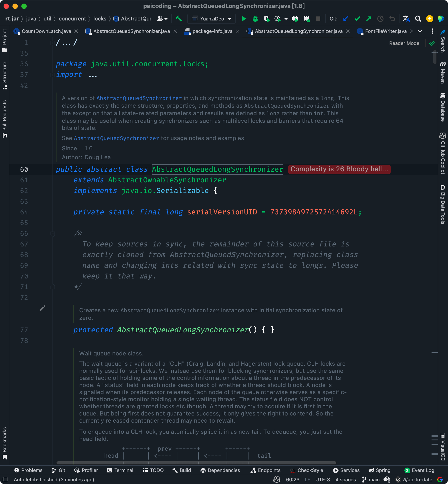Click AbstractQueuedSynchronizer link in doc comment

click(x=139, y=98)
